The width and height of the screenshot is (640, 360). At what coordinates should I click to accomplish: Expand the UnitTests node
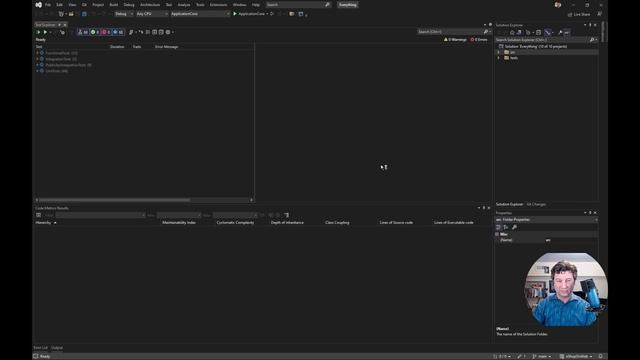[37, 71]
